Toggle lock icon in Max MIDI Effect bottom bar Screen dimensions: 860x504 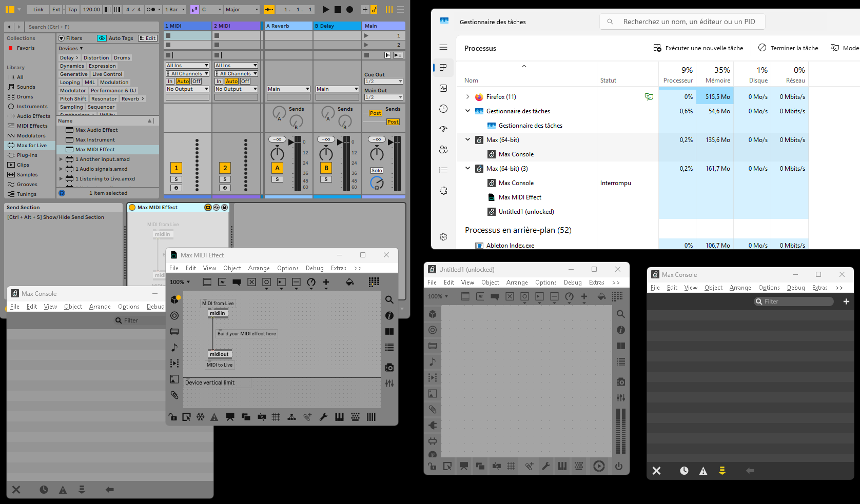point(173,417)
